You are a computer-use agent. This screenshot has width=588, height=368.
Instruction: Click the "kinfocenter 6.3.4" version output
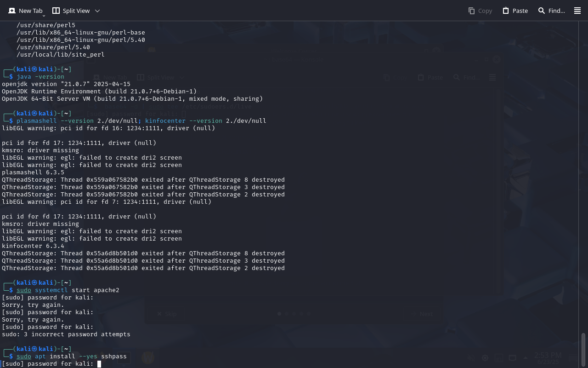pyautogui.click(x=33, y=246)
